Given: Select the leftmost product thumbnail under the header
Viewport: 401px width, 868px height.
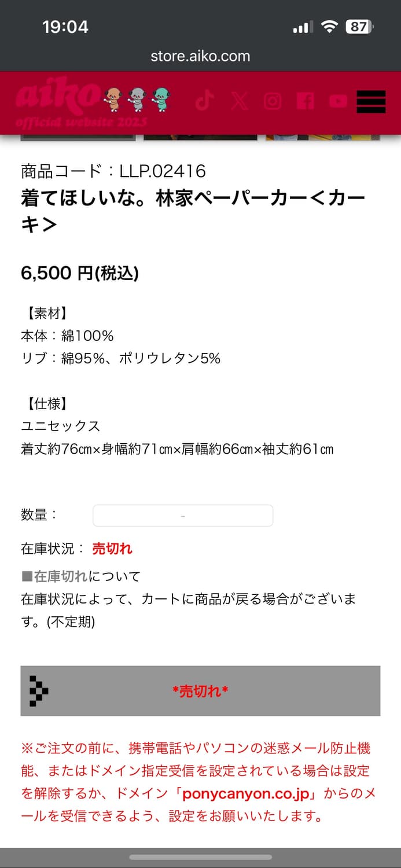Looking at the screenshot, I should (78, 138).
